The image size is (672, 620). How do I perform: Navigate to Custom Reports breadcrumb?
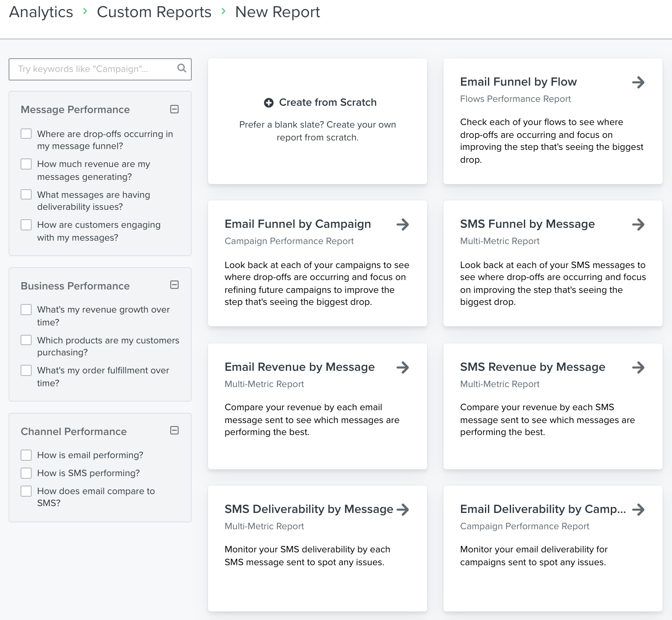154,12
